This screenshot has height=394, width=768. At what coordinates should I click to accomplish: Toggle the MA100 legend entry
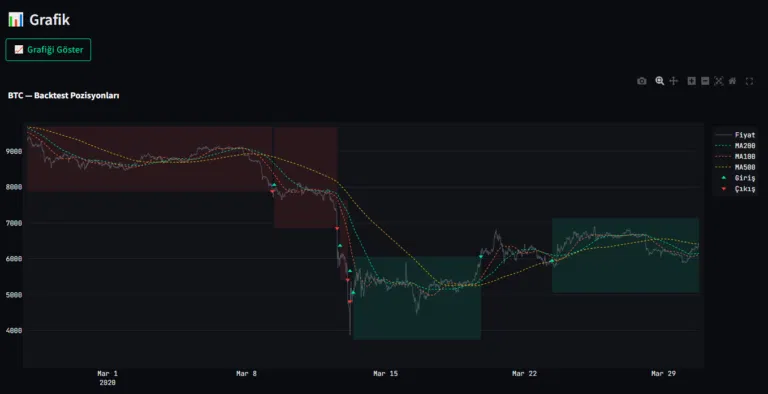coord(735,157)
